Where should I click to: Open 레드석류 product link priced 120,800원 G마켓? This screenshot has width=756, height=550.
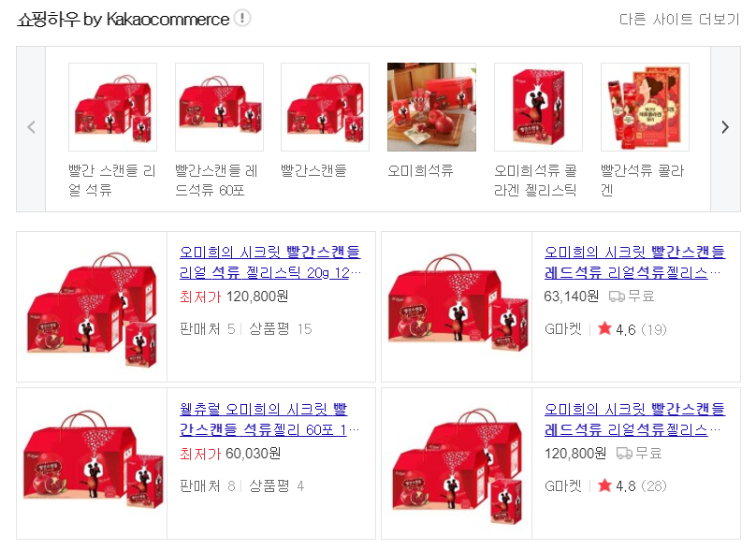coord(634,419)
